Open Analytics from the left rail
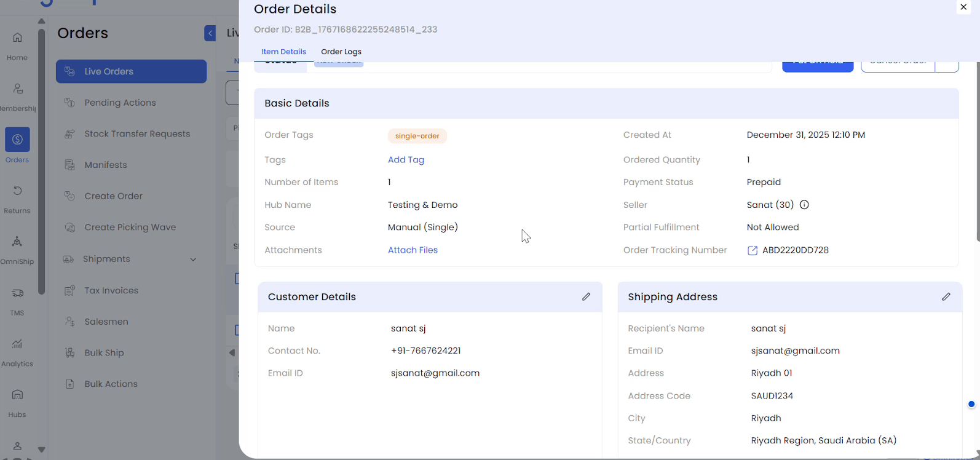Viewport: 980px width, 460px height. tap(17, 344)
